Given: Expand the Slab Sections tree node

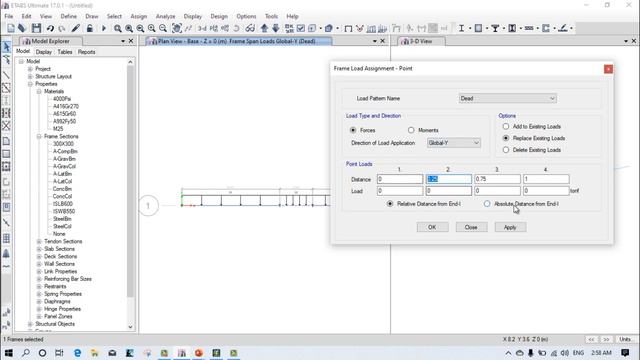Looking at the screenshot, I should pos(39,249).
